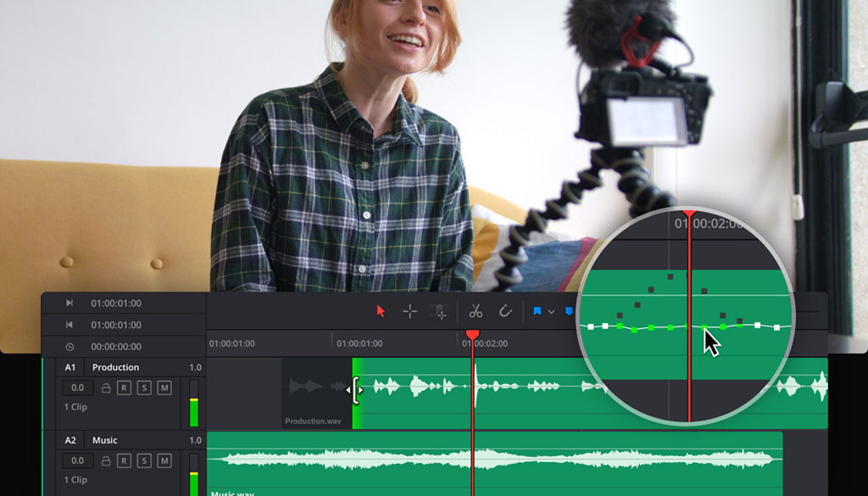The width and height of the screenshot is (868, 496).
Task: Lock the Music track
Action: tap(106, 461)
